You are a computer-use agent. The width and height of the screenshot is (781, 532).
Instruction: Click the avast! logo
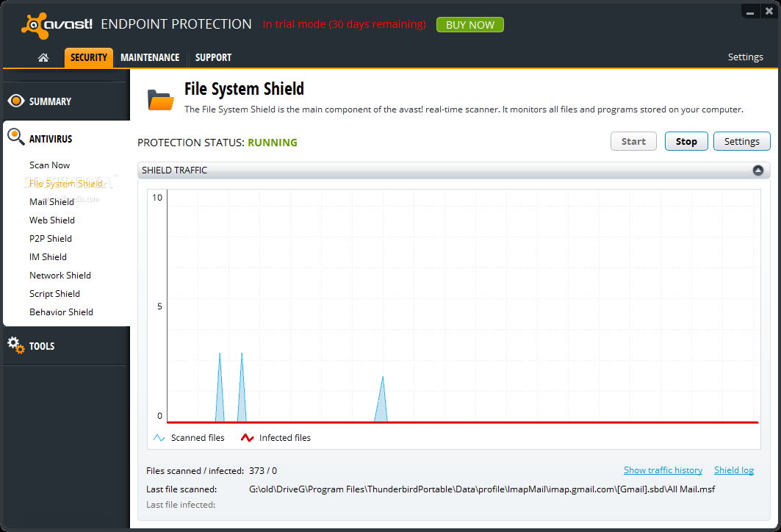(x=57, y=26)
